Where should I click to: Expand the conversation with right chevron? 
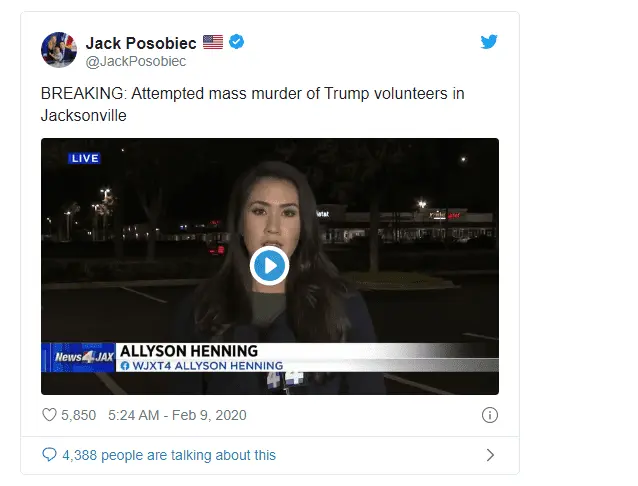pyautogui.click(x=490, y=455)
